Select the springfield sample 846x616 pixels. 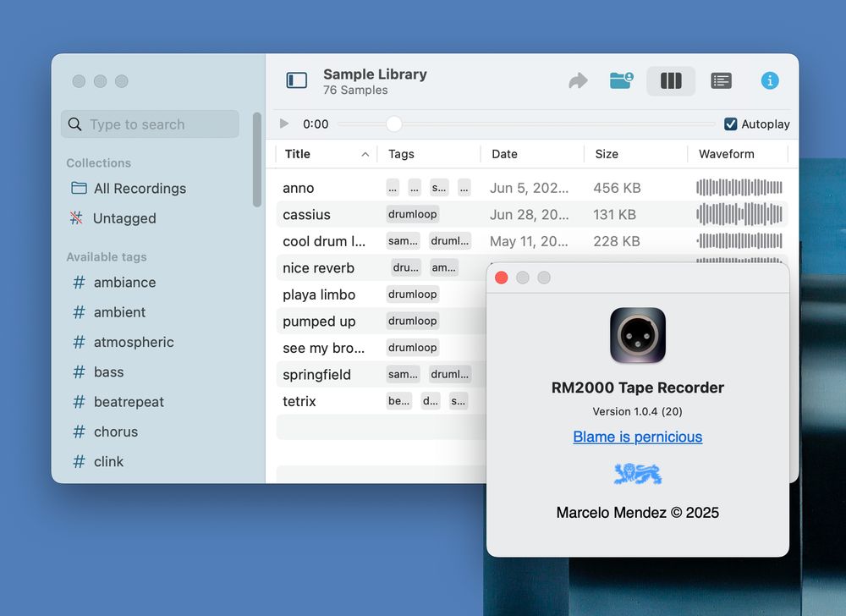(x=316, y=374)
